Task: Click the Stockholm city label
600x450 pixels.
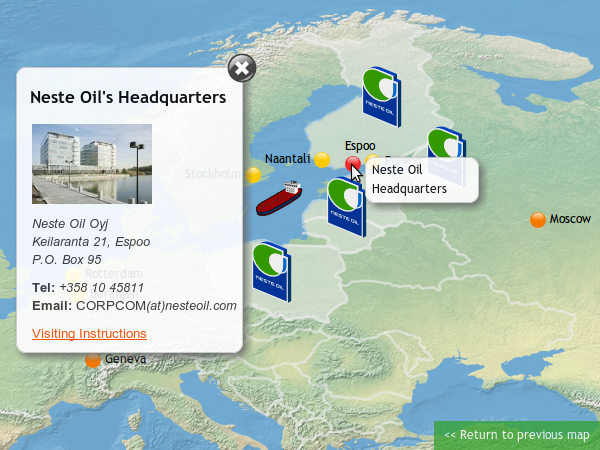Action: [213, 174]
